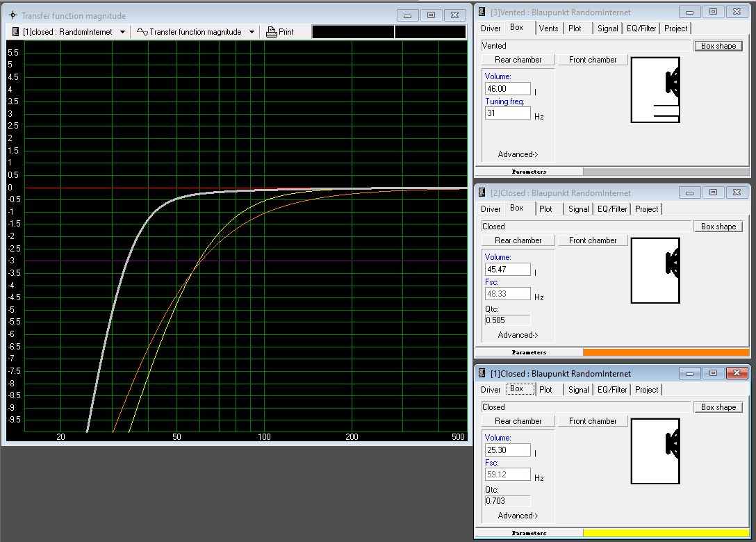Select Front chamber in the [1]Closed window
The width and height of the screenshot is (756, 542).
click(593, 421)
